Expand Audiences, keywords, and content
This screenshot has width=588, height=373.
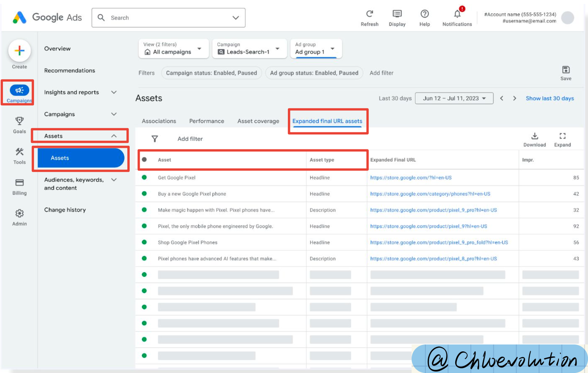[114, 180]
